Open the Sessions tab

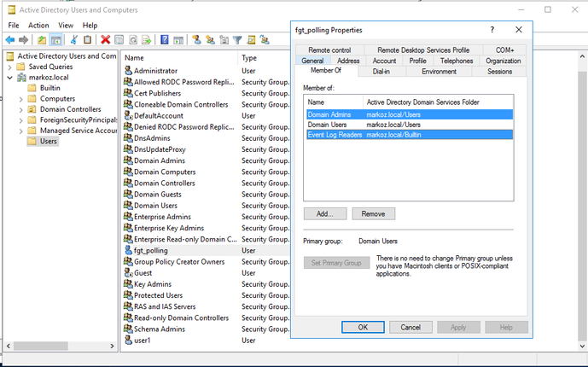499,71
